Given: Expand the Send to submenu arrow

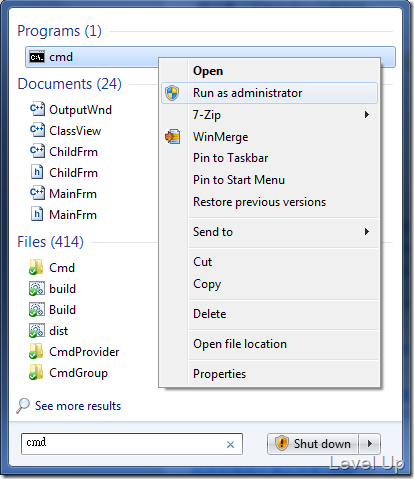Looking at the screenshot, I should [367, 232].
